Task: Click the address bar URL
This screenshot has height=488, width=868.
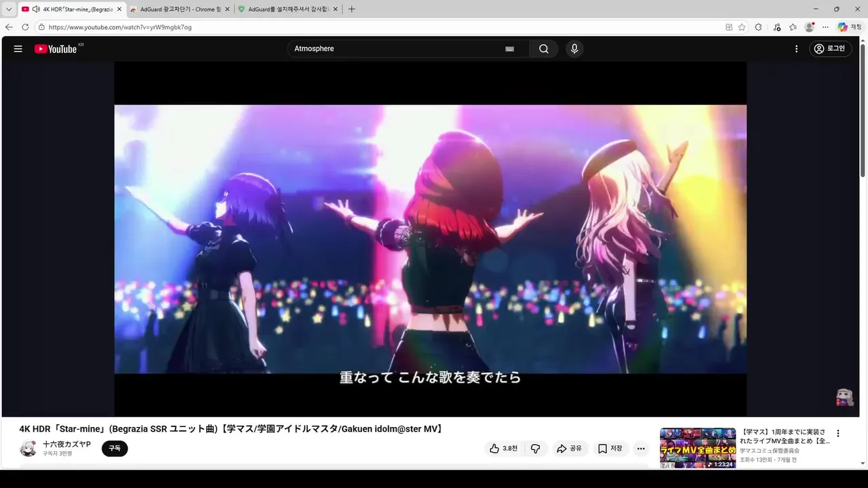Action: [120, 27]
